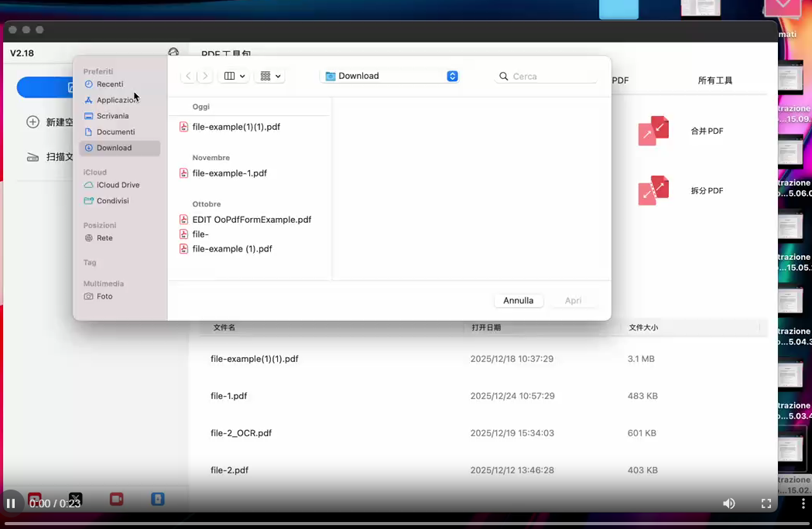Screen dimensions: 812x529
Task: Sort by the 文件大小 column header
Action: (x=643, y=327)
